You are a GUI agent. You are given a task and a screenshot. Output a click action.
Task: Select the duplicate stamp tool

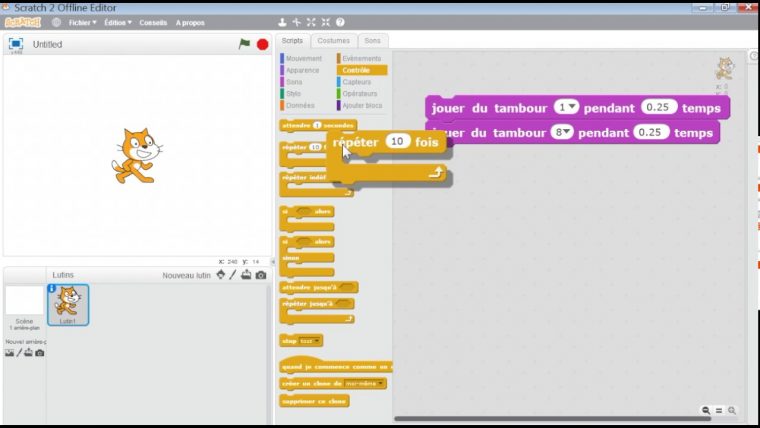pyautogui.click(x=283, y=22)
